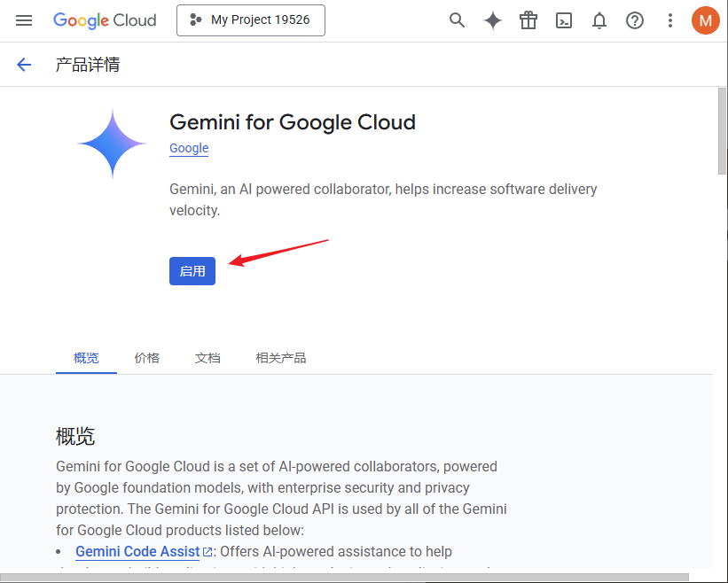Image resolution: width=728 pixels, height=583 pixels.
Task: Open the help question mark icon
Action: coord(634,19)
